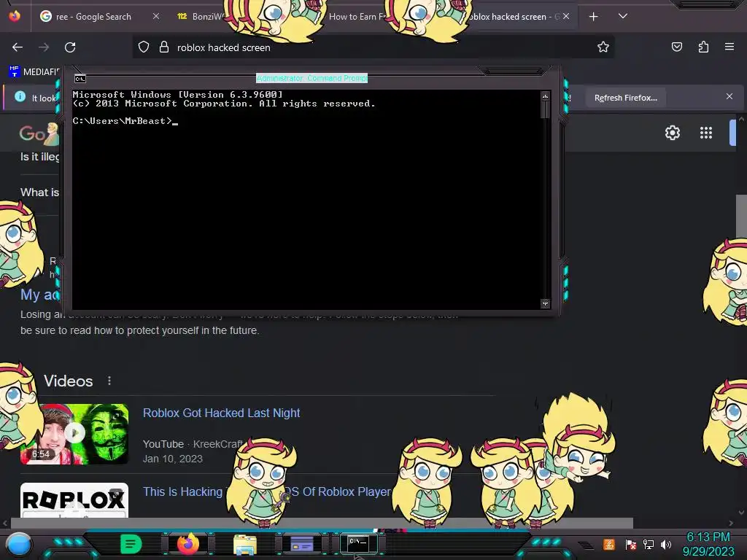Image resolution: width=747 pixels, height=560 pixels.
Task: Open the network tray icon
Action: (x=649, y=544)
